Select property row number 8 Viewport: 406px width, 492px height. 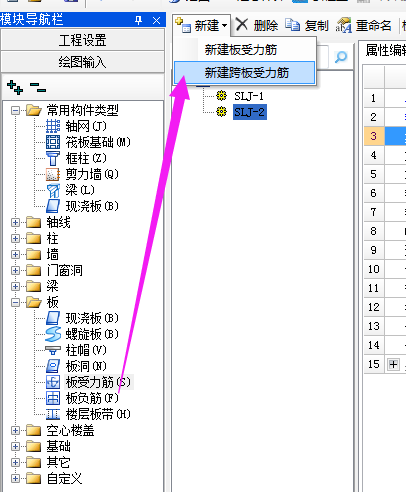(x=374, y=231)
